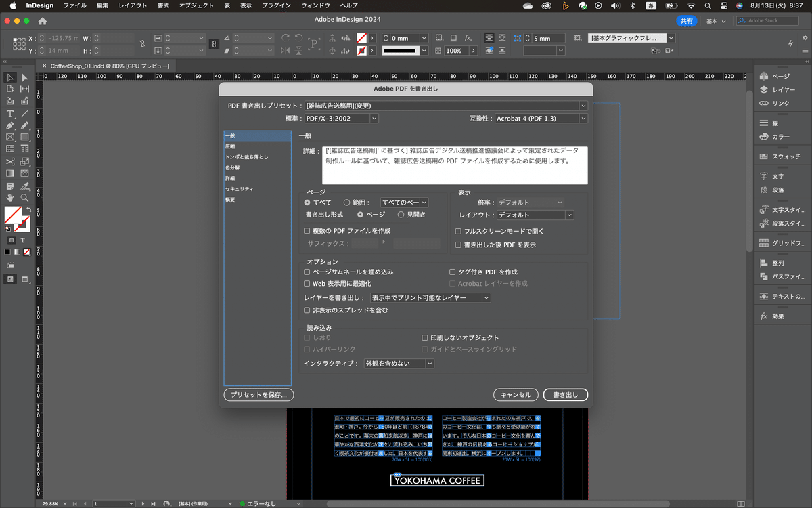Screen dimensions: 812x508
Task: Select the Eyedropper tool
Action: tap(25, 186)
